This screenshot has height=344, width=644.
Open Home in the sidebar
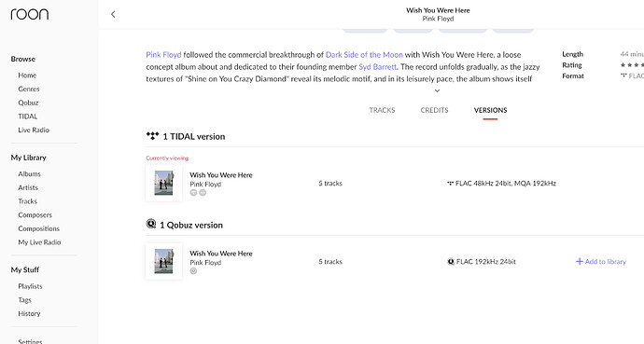[x=27, y=75]
